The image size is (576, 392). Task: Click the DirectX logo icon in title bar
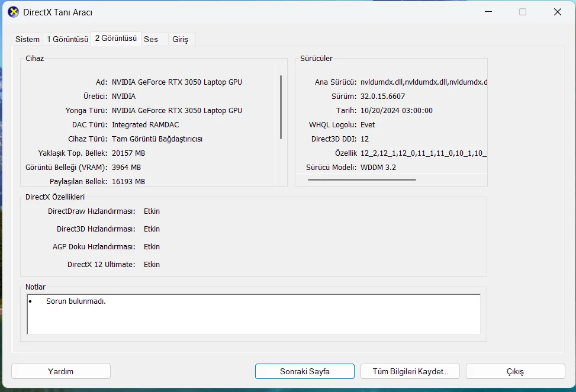(13, 12)
